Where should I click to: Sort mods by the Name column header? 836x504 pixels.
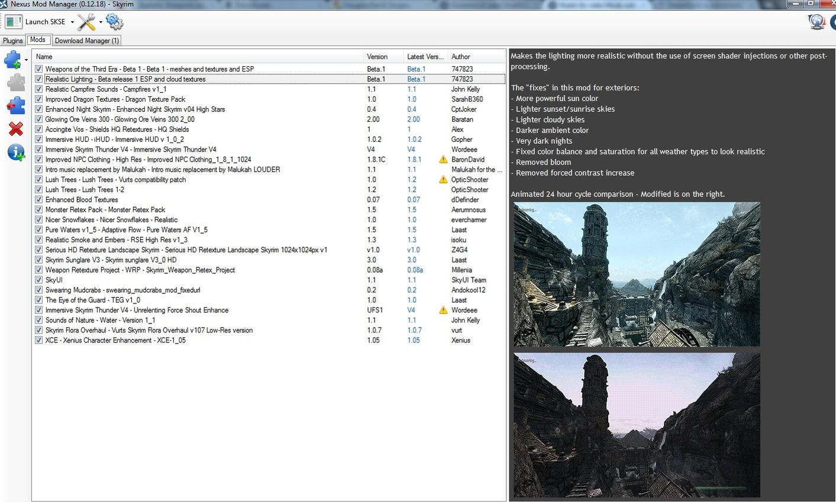pyautogui.click(x=44, y=57)
